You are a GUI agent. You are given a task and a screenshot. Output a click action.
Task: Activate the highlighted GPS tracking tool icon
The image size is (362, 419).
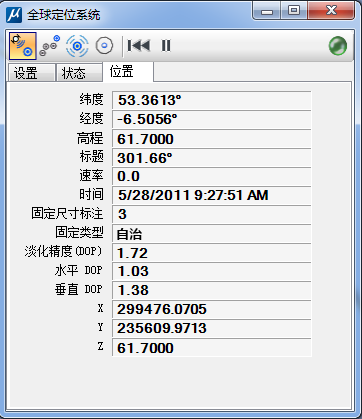pos(23,46)
